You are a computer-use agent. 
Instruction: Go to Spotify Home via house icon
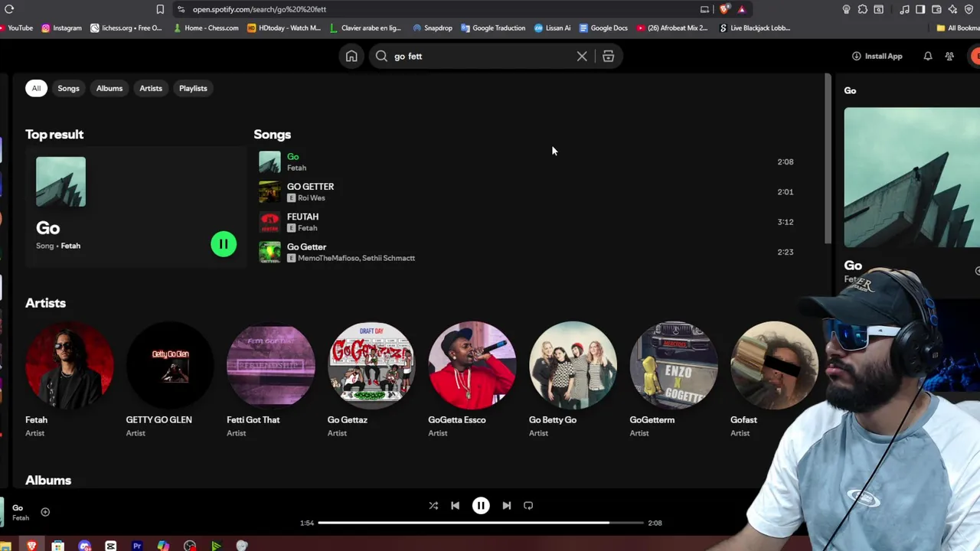351,56
